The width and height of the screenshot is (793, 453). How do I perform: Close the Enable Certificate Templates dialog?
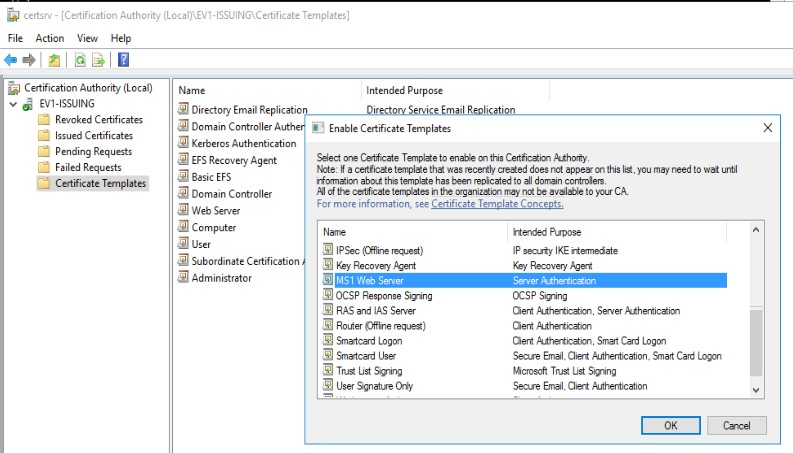tap(768, 128)
